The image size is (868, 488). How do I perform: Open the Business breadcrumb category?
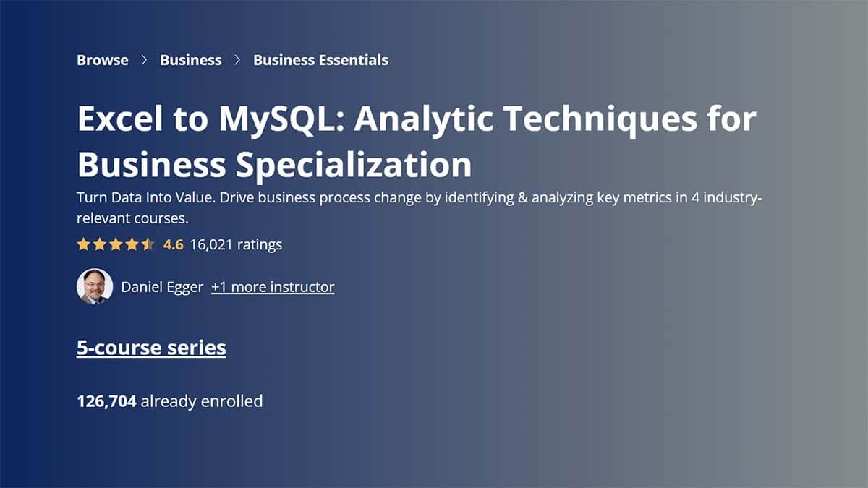pos(191,60)
